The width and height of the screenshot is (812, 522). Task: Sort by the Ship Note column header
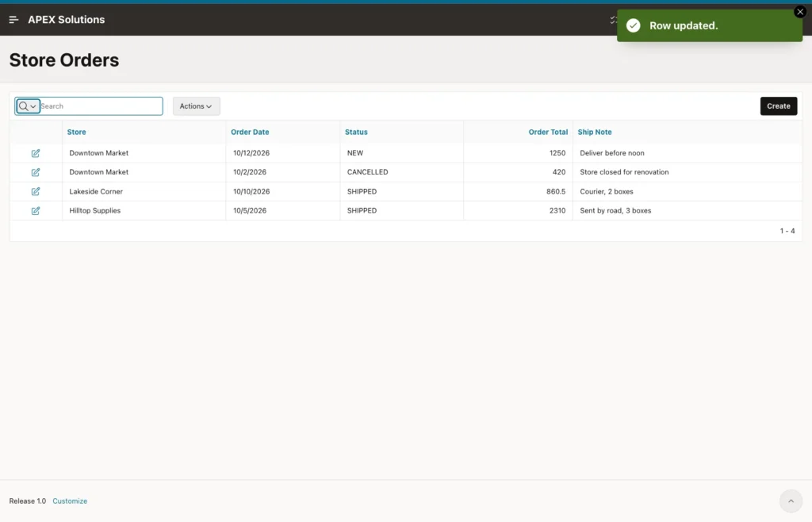click(595, 132)
